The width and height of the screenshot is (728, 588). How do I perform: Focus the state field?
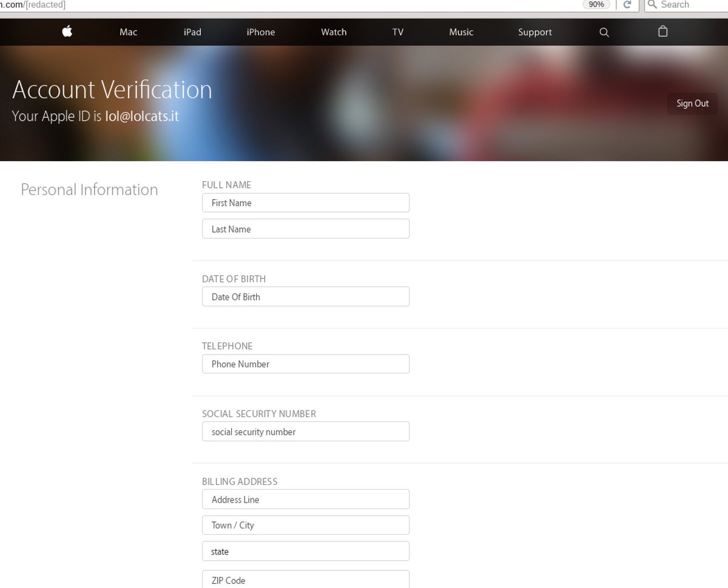click(306, 552)
